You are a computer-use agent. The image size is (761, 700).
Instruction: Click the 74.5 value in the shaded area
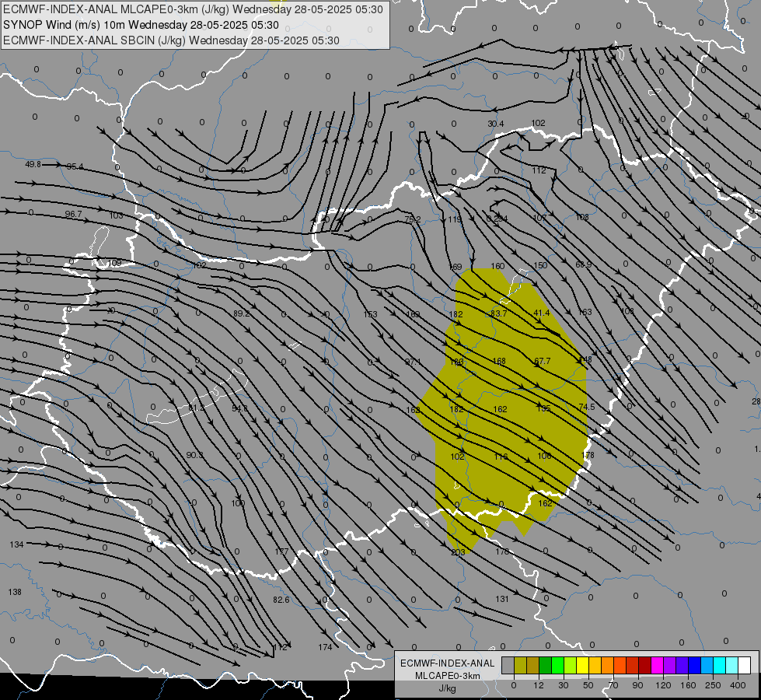587,407
